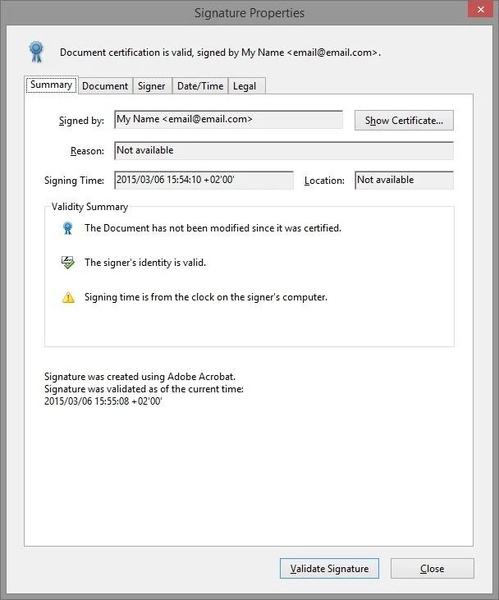Click the 'Signing Time:' label
The image size is (499, 600).
(74, 181)
